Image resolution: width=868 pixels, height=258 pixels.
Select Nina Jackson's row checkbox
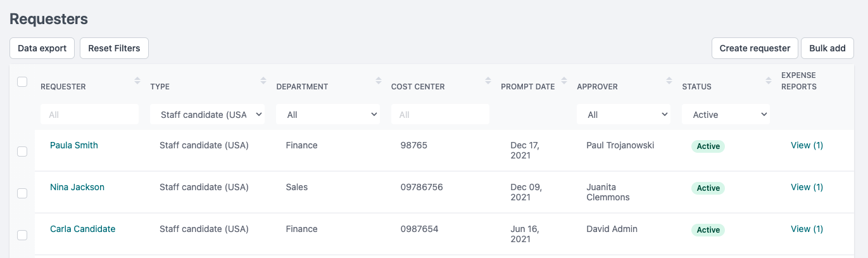(x=22, y=193)
